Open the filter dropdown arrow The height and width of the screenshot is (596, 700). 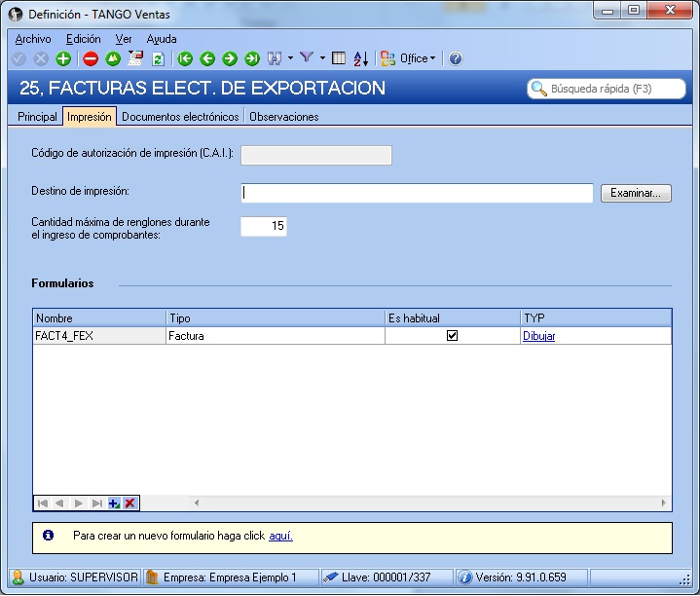click(322, 58)
